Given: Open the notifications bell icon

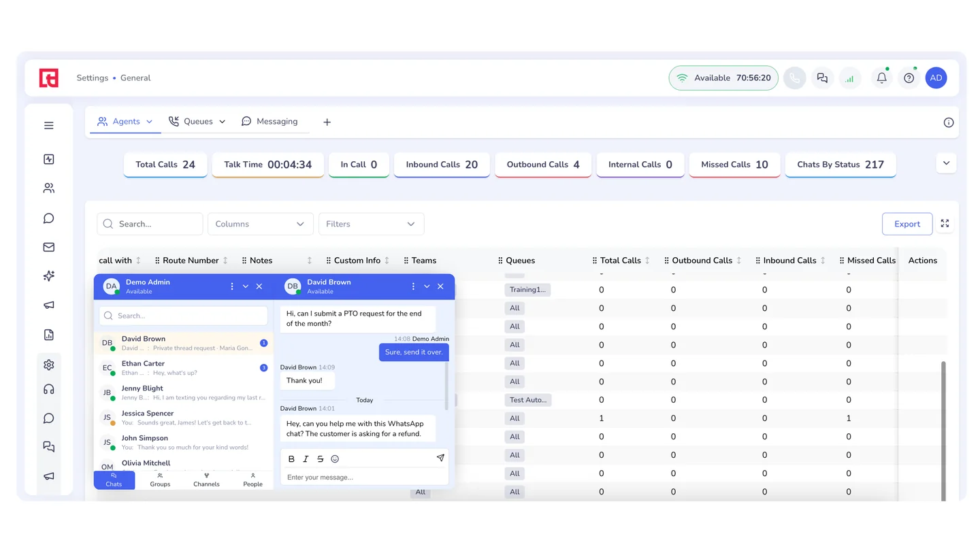Looking at the screenshot, I should [x=881, y=78].
